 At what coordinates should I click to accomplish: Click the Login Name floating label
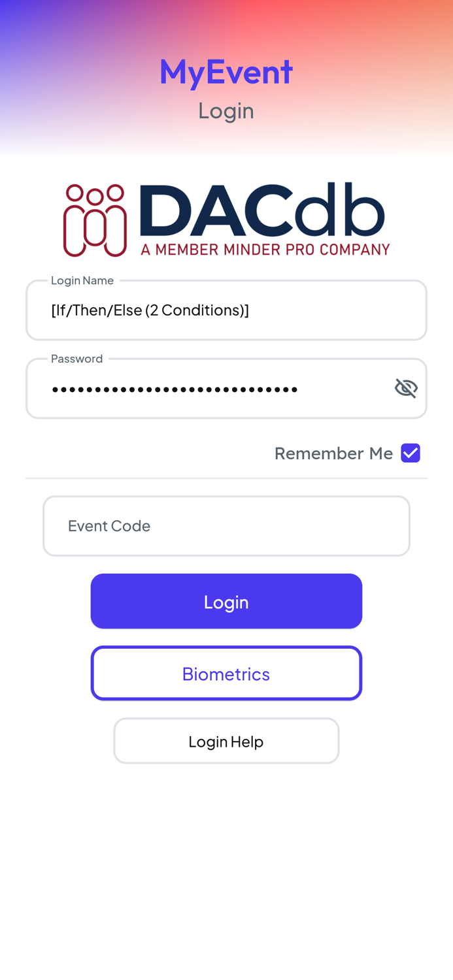coord(82,280)
